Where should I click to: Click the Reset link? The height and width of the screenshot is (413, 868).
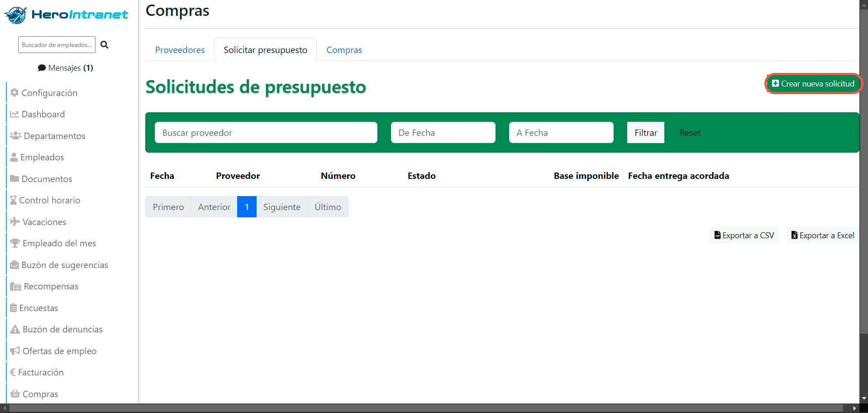[x=690, y=133]
